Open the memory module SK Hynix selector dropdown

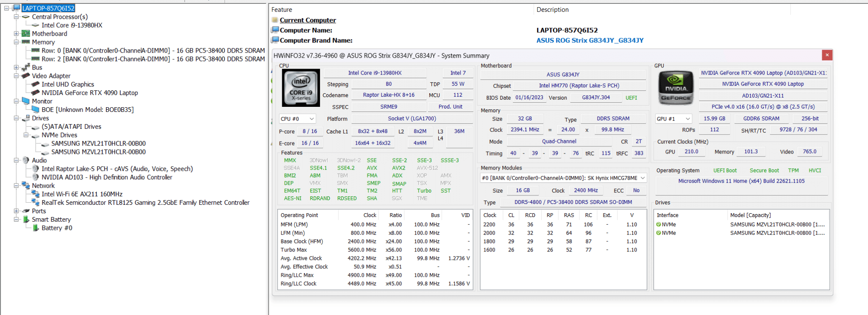click(x=563, y=178)
